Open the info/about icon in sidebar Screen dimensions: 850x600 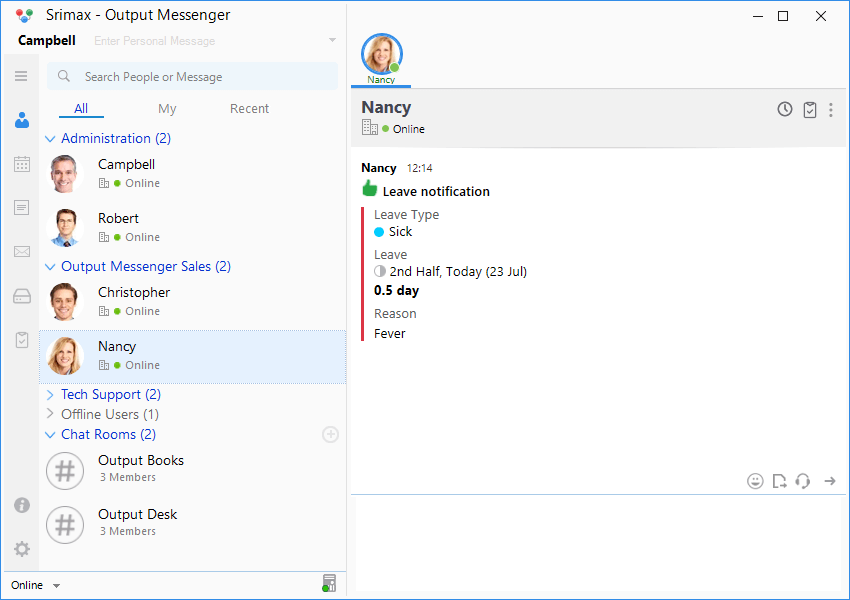(22, 505)
